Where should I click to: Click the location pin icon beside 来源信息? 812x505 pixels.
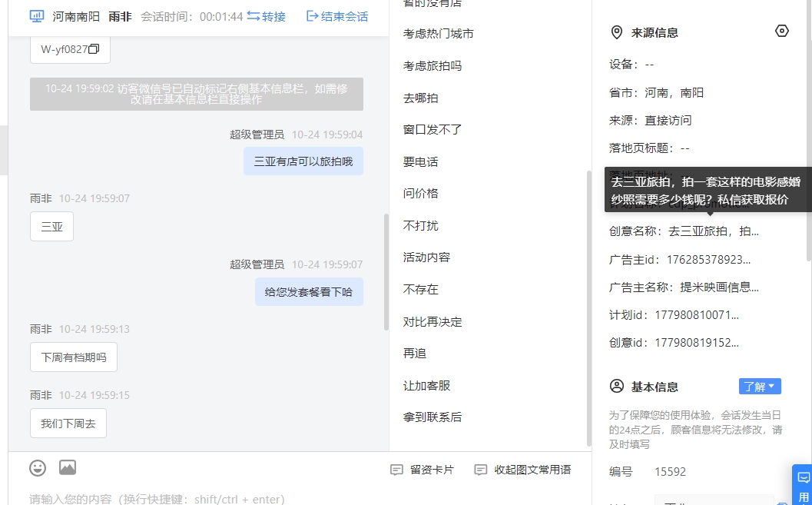pyautogui.click(x=616, y=32)
